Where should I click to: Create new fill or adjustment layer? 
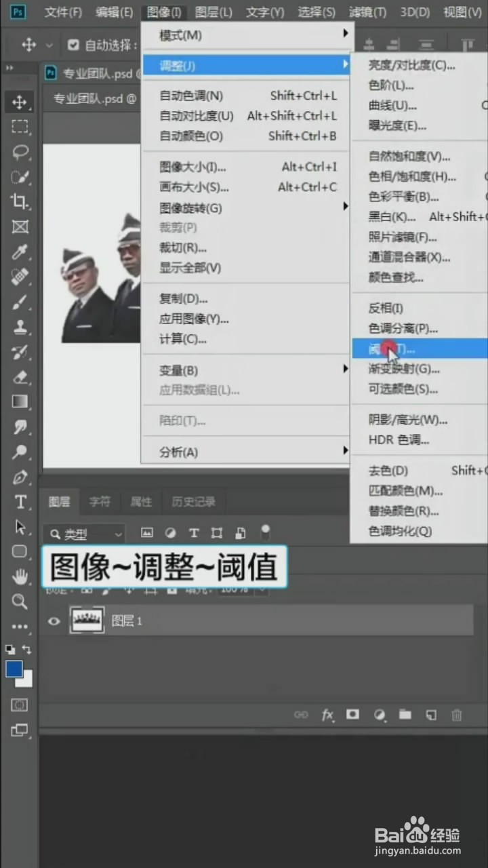pos(380,715)
